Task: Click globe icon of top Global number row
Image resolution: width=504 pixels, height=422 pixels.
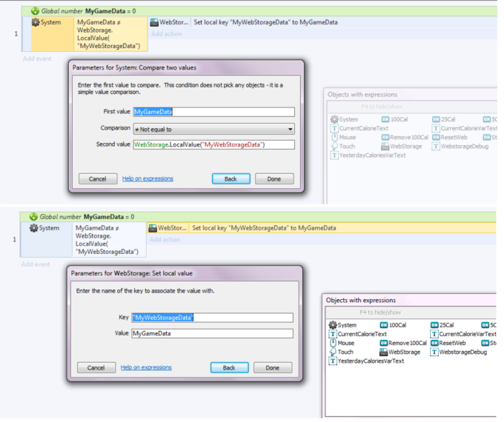Action: pos(35,11)
